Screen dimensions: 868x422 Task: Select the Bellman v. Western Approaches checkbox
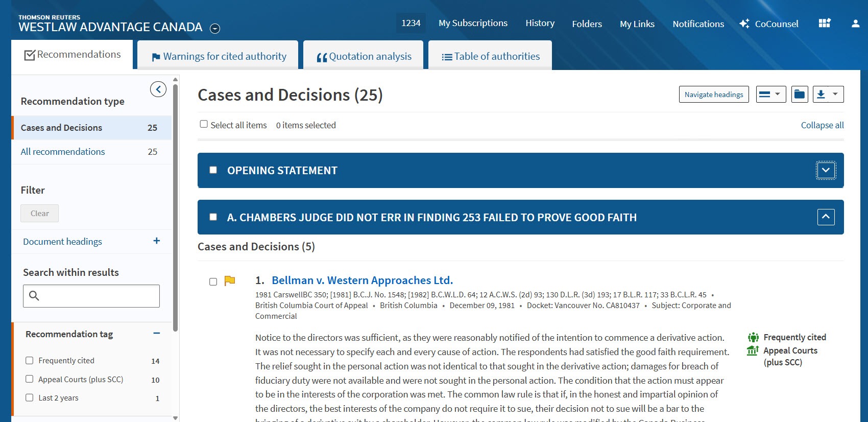[x=213, y=282]
